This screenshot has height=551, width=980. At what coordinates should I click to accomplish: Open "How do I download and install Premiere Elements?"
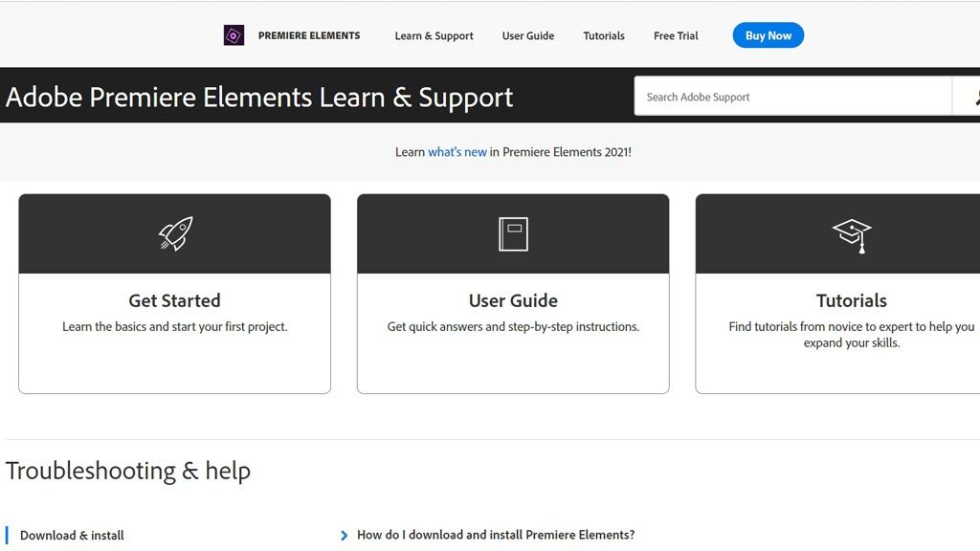[x=496, y=536]
